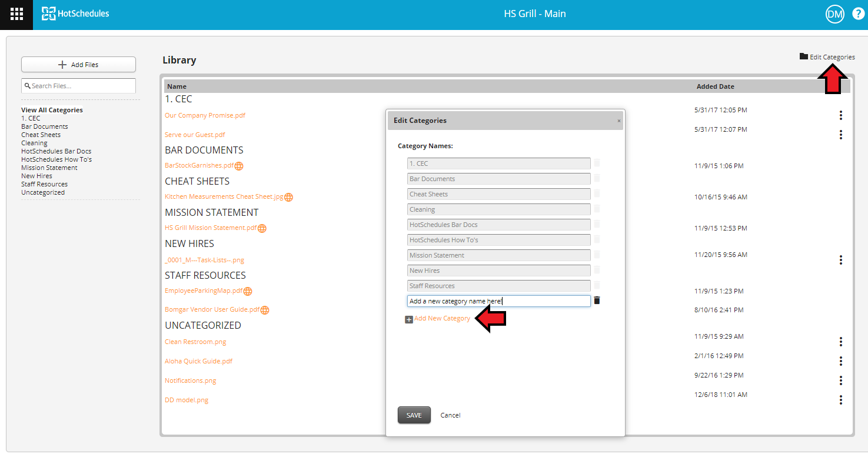Select HotSchedules How To's in sidebar
Image resolution: width=868 pixels, height=454 pixels.
point(56,159)
